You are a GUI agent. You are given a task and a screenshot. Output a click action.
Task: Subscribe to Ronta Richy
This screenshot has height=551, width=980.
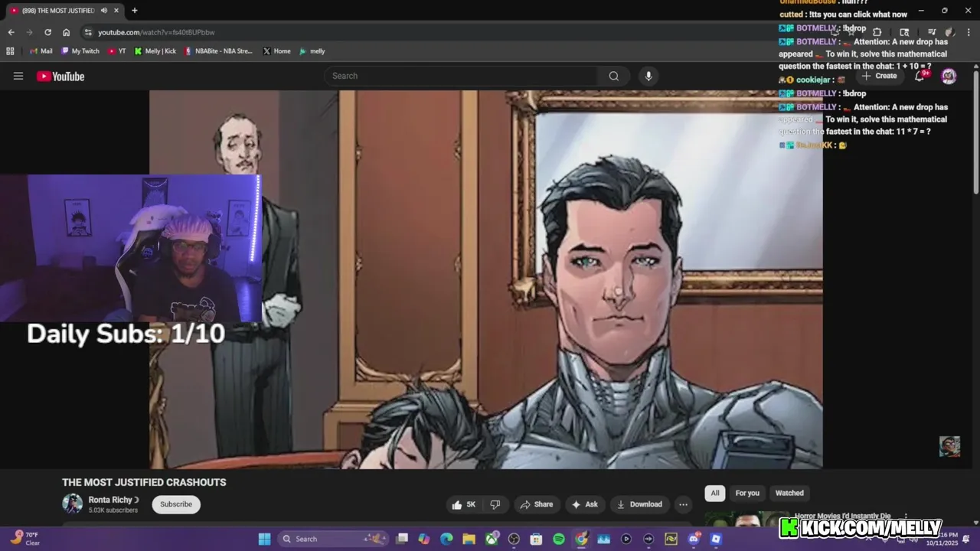tap(176, 504)
